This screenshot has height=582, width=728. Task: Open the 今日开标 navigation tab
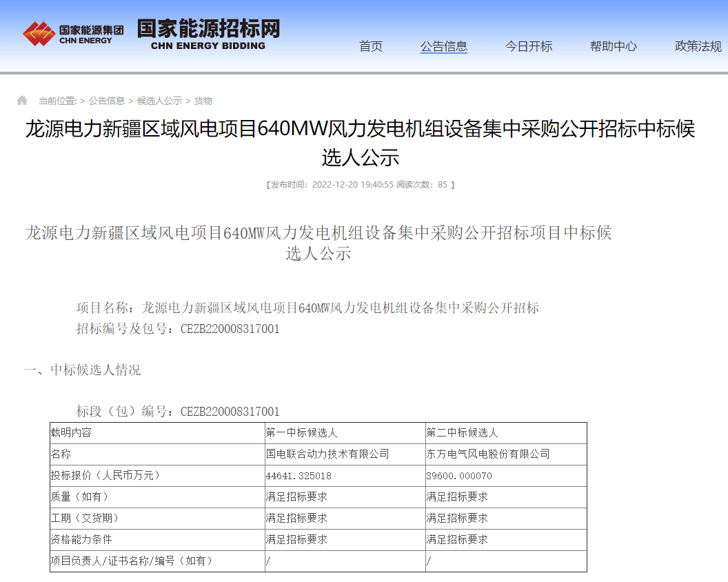pos(529,46)
